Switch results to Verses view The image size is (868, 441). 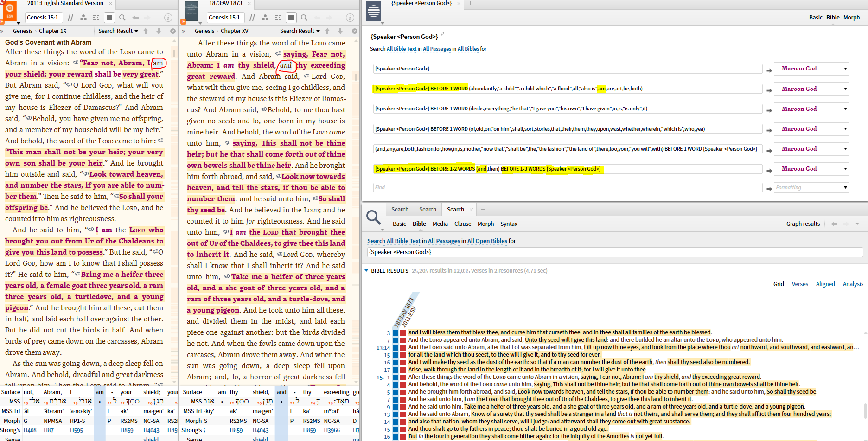800,284
